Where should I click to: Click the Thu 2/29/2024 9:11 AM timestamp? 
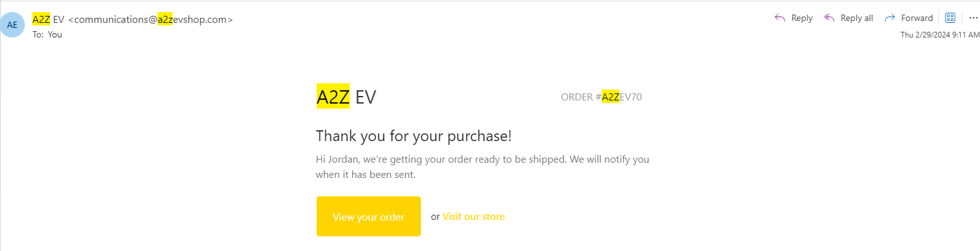point(940,35)
